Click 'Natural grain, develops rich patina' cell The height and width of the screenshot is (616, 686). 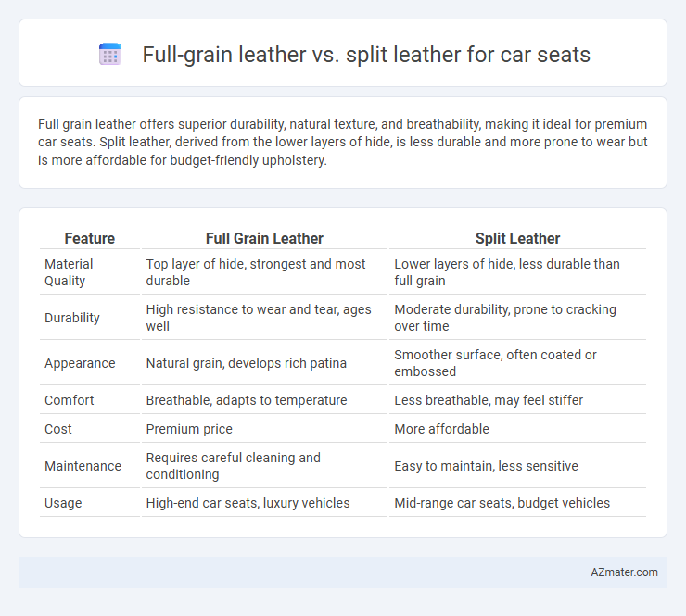pos(264,363)
